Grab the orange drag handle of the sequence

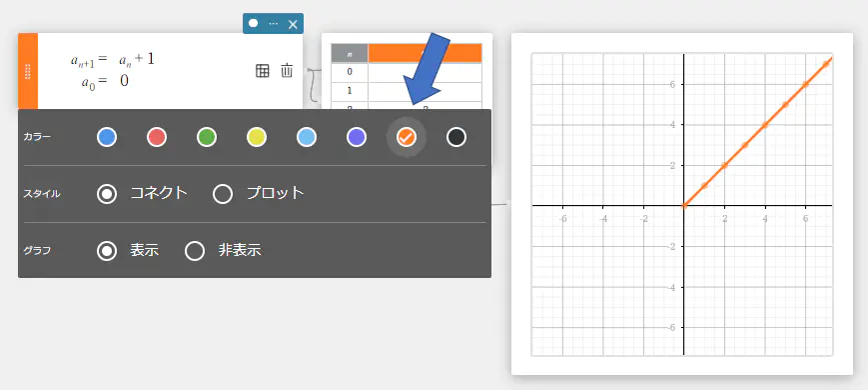28,71
